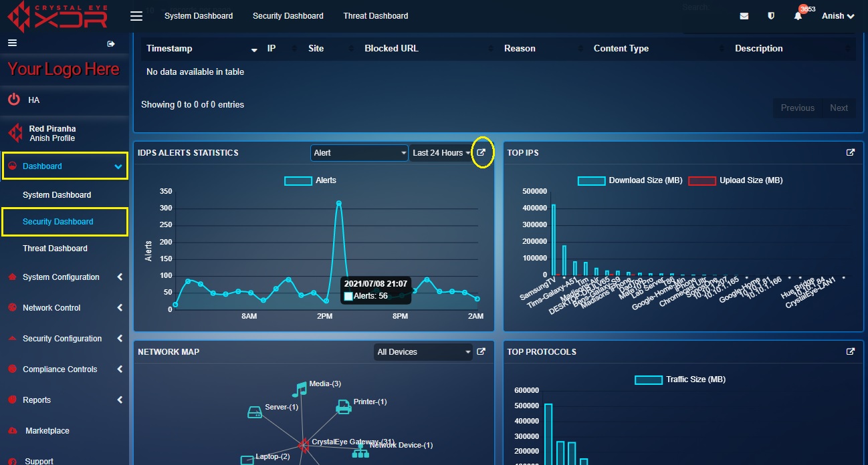Toggle the Alerts legend swatch
The height and width of the screenshot is (465, 868).
click(298, 180)
